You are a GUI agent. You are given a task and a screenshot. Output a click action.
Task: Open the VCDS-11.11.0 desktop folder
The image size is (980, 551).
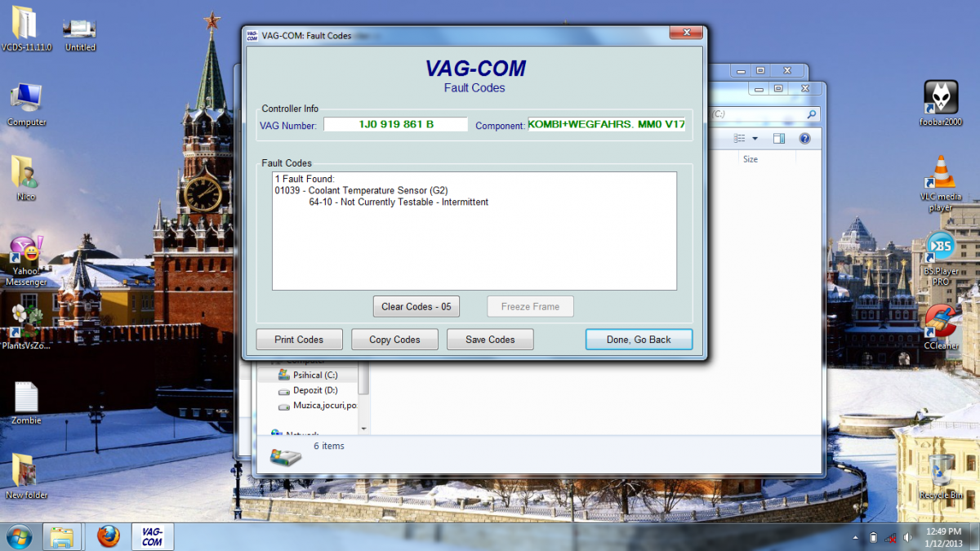pyautogui.click(x=26, y=29)
